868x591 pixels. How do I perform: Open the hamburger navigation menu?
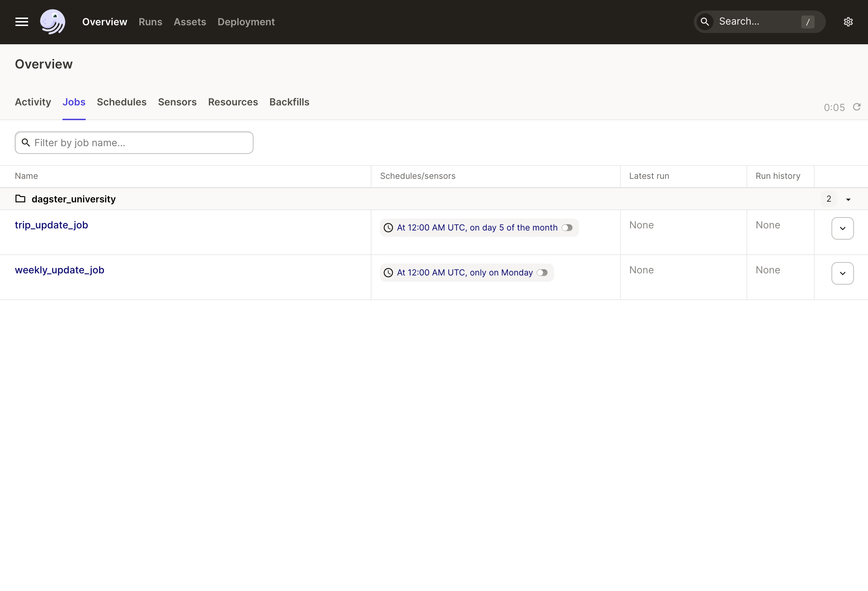coord(22,22)
